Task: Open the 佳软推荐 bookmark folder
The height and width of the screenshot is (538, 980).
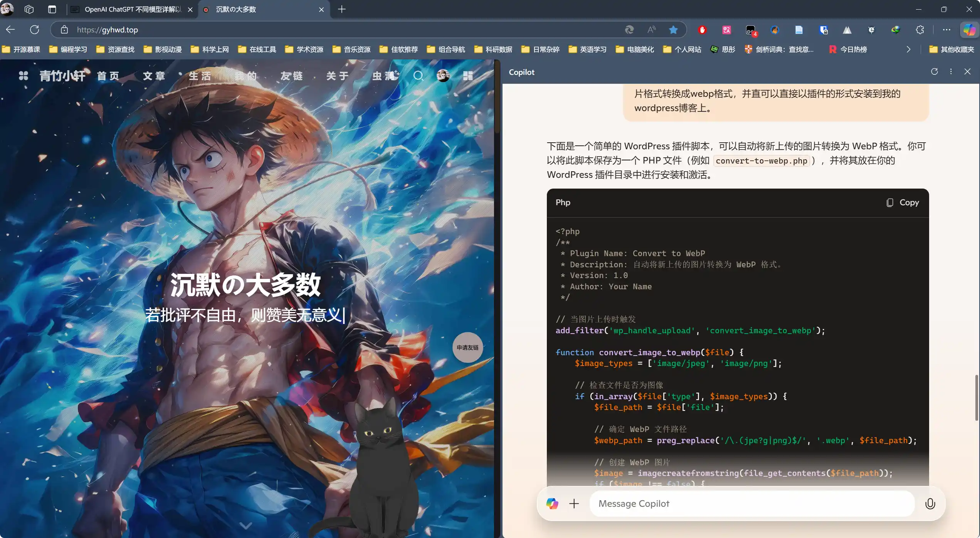Action: coord(399,49)
